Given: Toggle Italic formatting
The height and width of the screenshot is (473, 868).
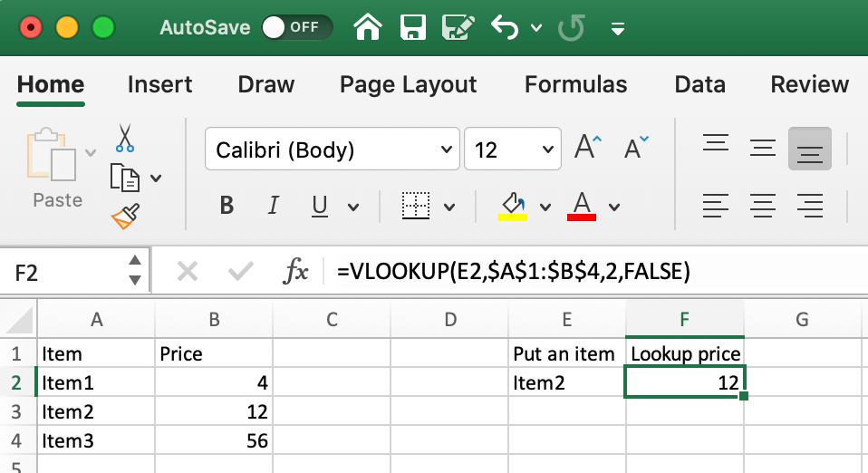Looking at the screenshot, I should [x=274, y=206].
